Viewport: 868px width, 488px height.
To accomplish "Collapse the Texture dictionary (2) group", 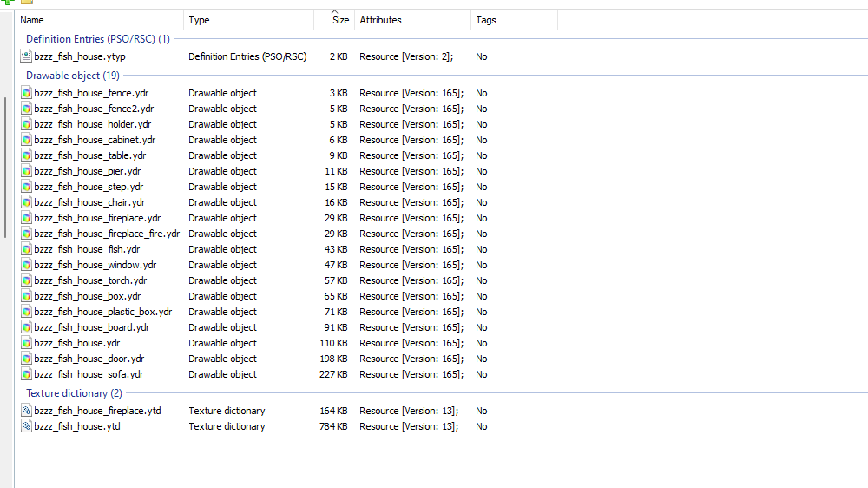I will click(74, 393).
